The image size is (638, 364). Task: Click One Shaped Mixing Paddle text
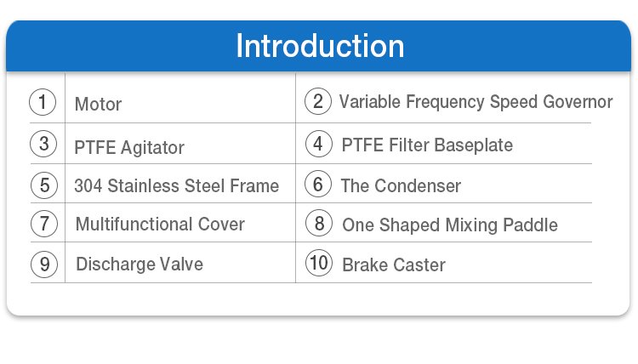pos(450,225)
